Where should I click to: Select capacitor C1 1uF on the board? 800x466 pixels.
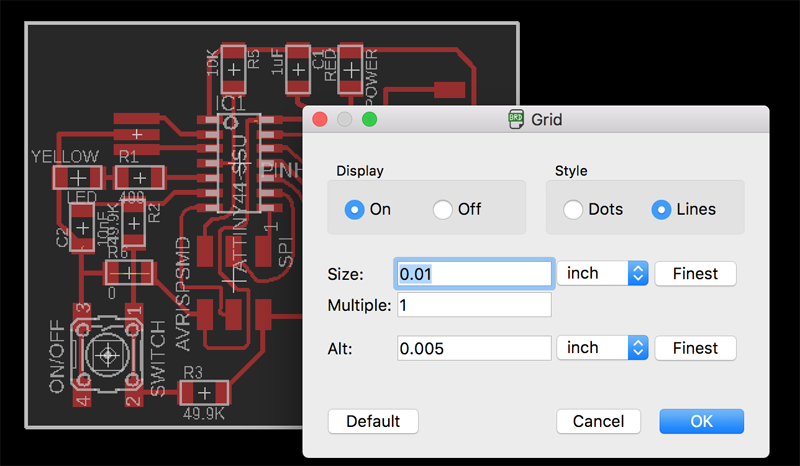coord(298,69)
